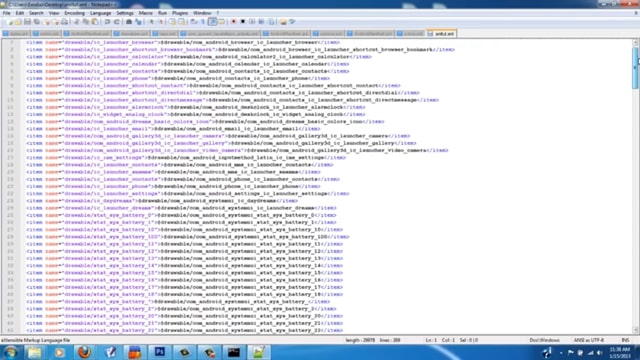The image size is (640, 360).
Task: Toggle the highlighted indent guide button
Action: point(212,22)
